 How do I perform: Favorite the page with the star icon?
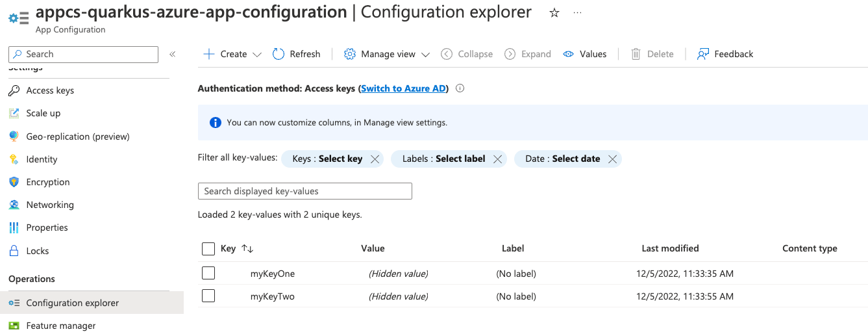tap(554, 13)
